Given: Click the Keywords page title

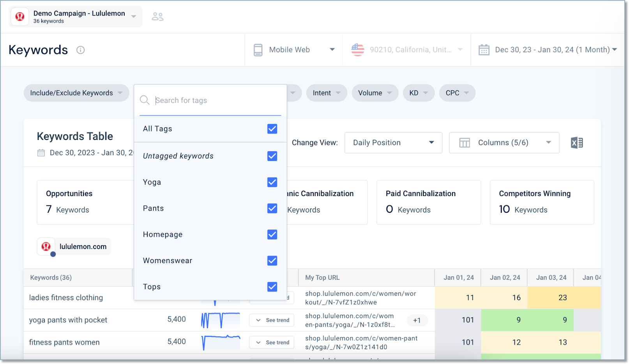Looking at the screenshot, I should 38,50.
